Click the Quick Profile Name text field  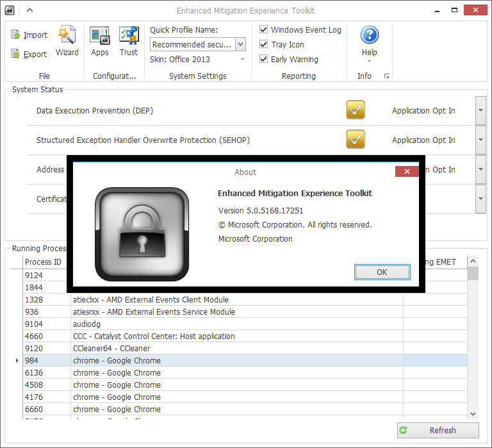(193, 44)
